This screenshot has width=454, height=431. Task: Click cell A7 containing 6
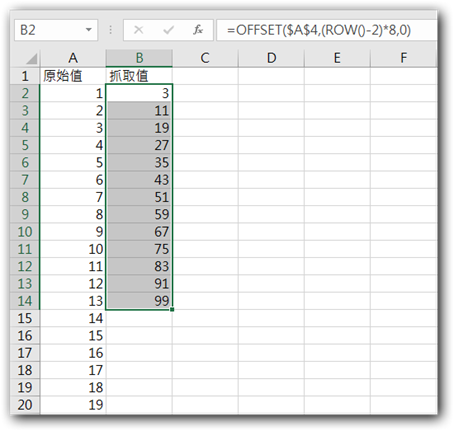pos(73,180)
